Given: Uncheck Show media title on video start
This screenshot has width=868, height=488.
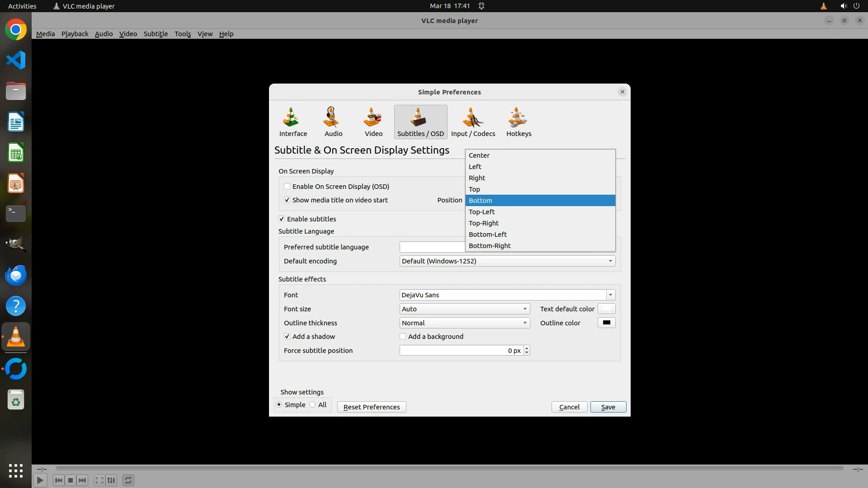Looking at the screenshot, I should [287, 200].
